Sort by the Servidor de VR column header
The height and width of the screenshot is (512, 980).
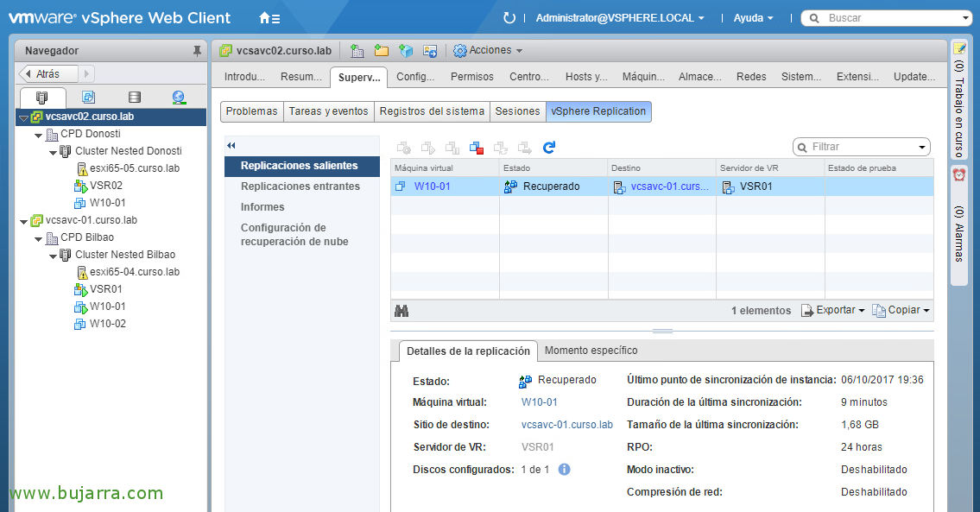point(770,168)
